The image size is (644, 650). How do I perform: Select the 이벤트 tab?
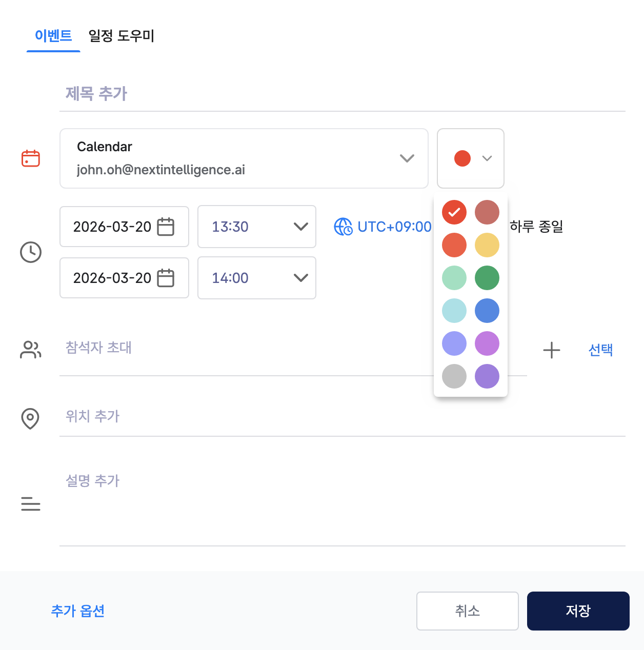point(53,36)
